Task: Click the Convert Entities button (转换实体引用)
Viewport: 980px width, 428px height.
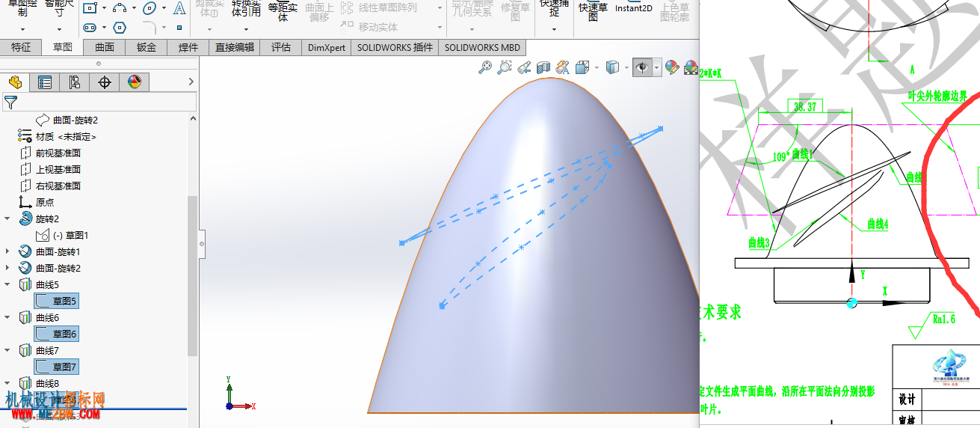Action: [246, 7]
